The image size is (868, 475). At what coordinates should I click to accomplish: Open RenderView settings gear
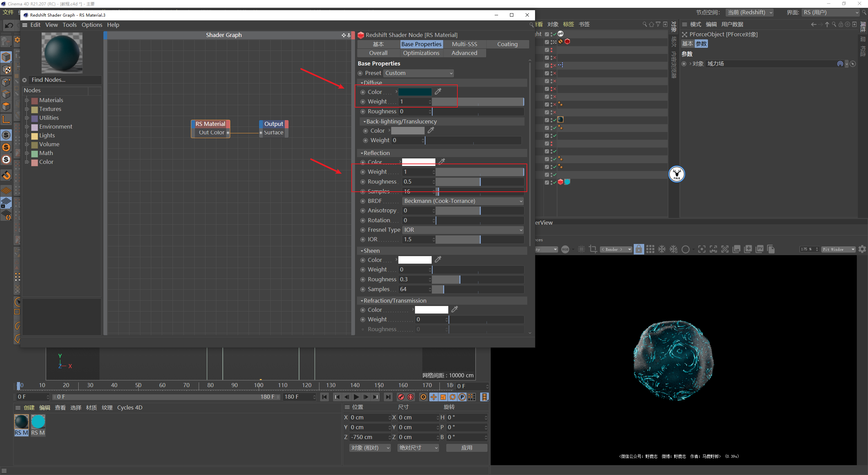(x=862, y=249)
